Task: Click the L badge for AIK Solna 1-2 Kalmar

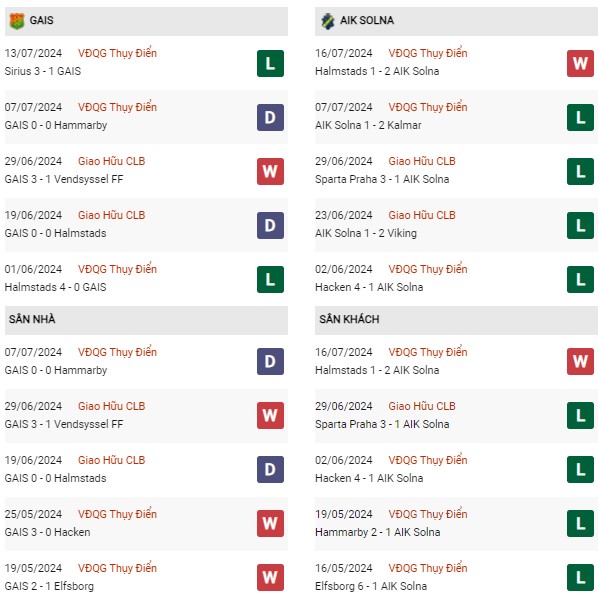Action: pos(580,117)
